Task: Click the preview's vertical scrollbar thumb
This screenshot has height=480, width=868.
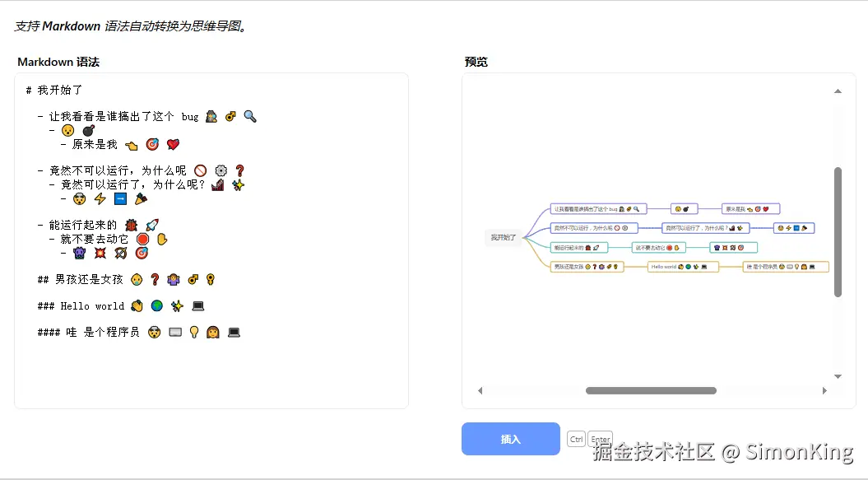Action: pyautogui.click(x=838, y=231)
